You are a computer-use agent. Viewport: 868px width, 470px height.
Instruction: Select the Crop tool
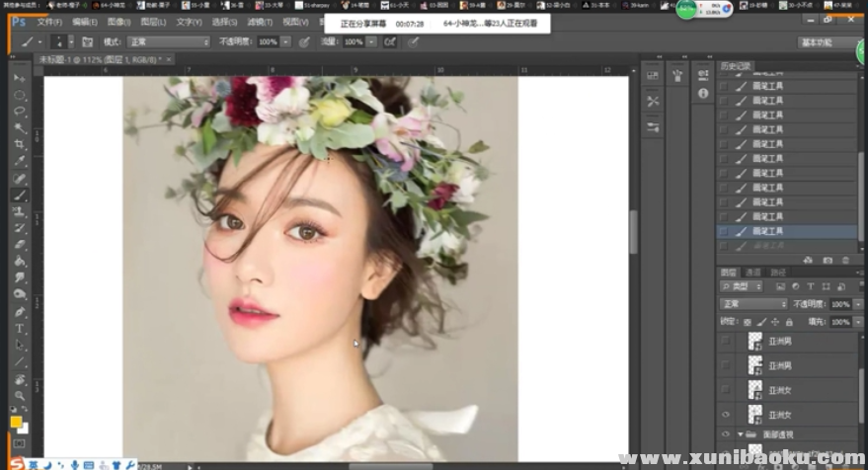[x=19, y=144]
